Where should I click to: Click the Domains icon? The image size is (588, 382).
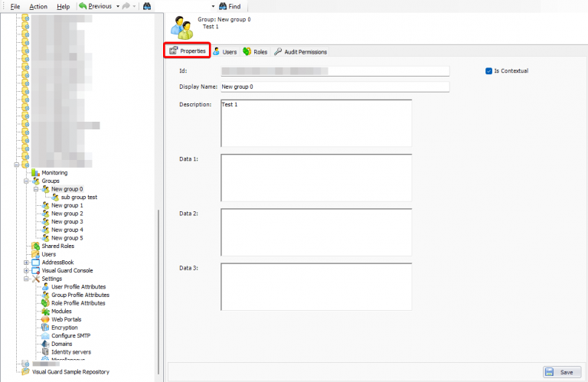pos(45,344)
